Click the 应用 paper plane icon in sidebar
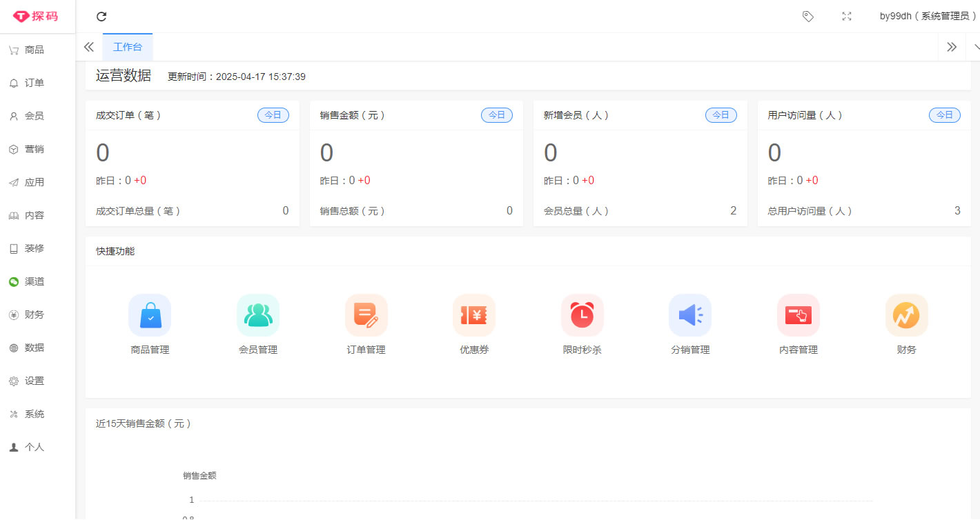The image size is (980, 520). pyautogui.click(x=14, y=183)
